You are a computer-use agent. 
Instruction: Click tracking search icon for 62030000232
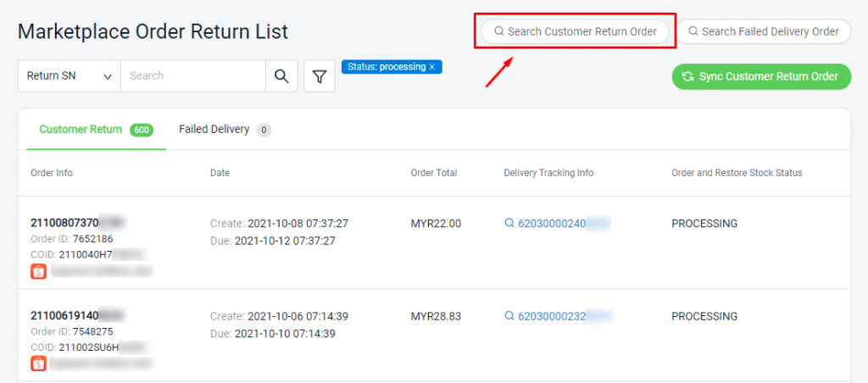(509, 316)
